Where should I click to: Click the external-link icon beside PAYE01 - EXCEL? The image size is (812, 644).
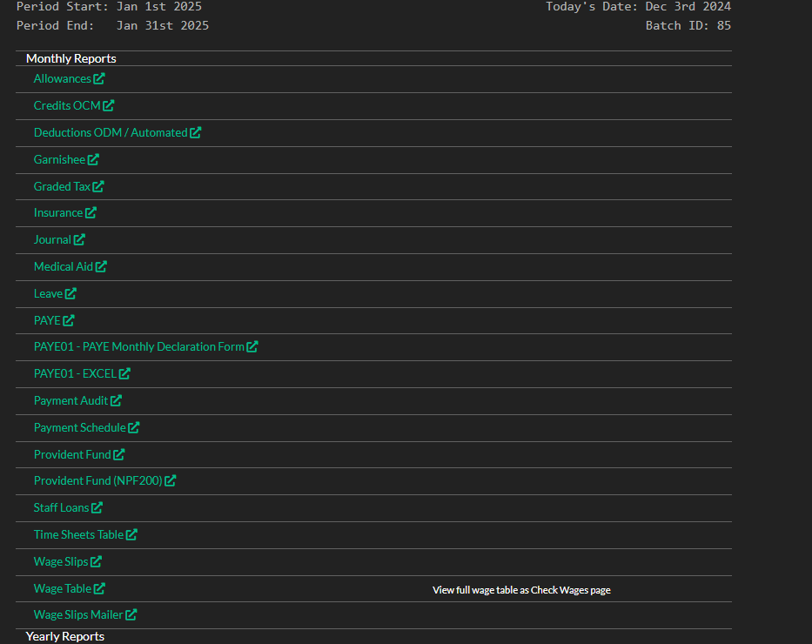(124, 374)
